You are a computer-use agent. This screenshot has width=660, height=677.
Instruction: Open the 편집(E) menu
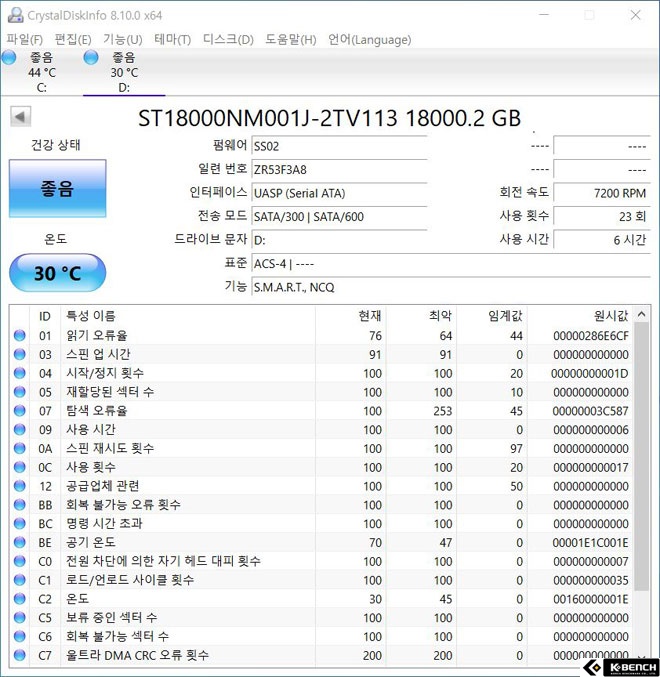coord(73,40)
